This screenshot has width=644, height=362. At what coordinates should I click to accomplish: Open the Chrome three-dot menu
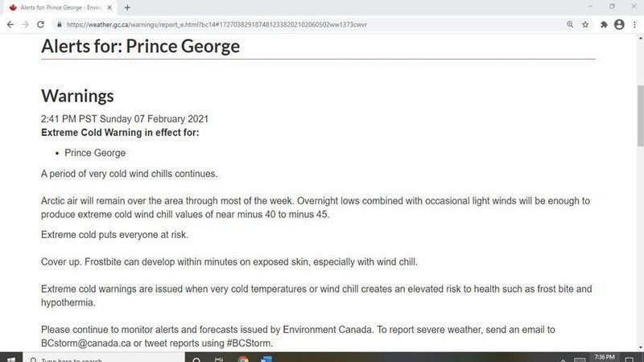click(x=634, y=24)
